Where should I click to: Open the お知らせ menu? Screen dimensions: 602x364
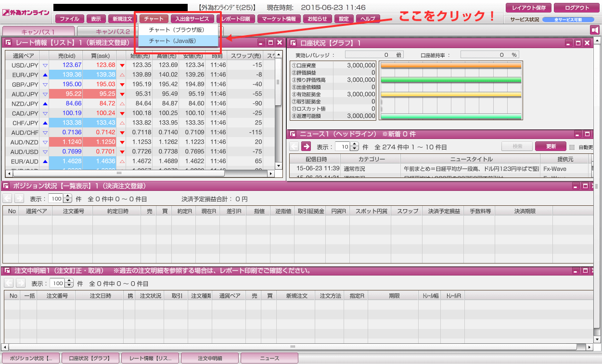pos(317,19)
